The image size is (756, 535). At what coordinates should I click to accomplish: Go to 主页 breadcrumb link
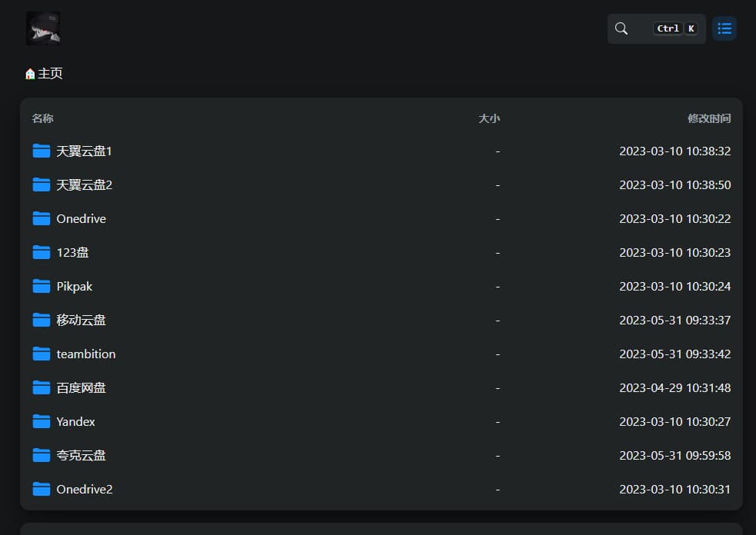coord(51,74)
